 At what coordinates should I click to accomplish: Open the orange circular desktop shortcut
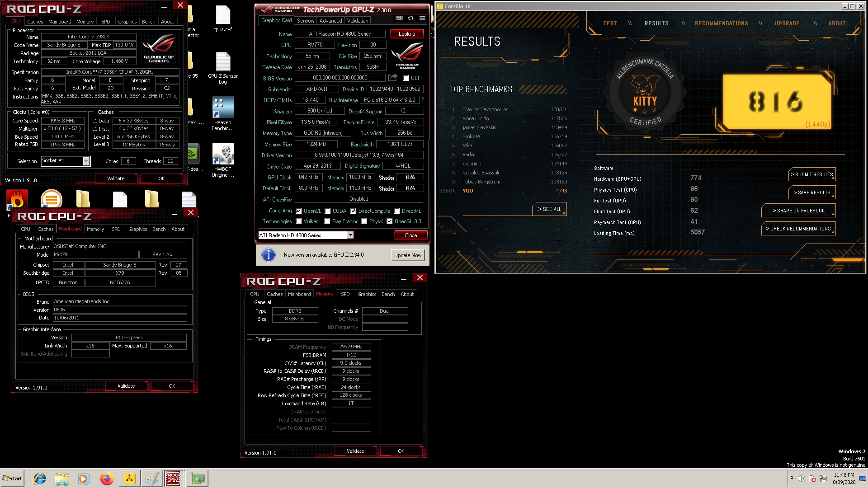[x=51, y=199]
